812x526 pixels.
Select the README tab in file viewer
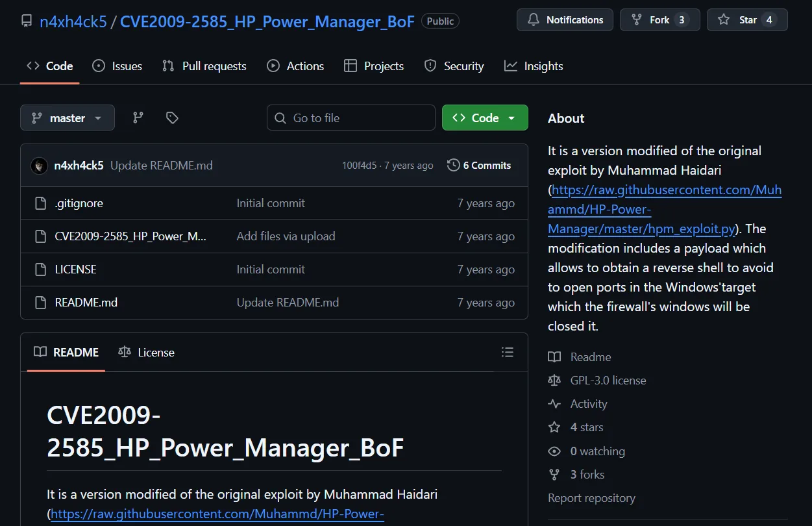point(66,353)
